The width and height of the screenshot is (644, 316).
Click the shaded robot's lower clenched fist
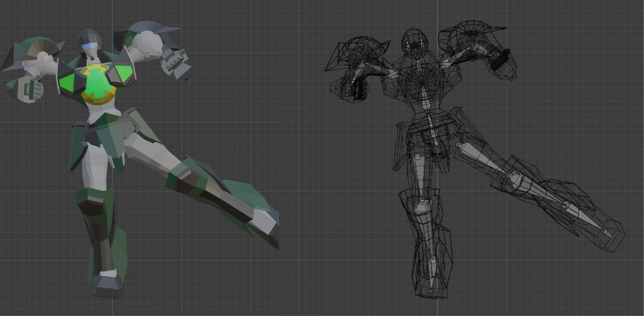coord(29,89)
